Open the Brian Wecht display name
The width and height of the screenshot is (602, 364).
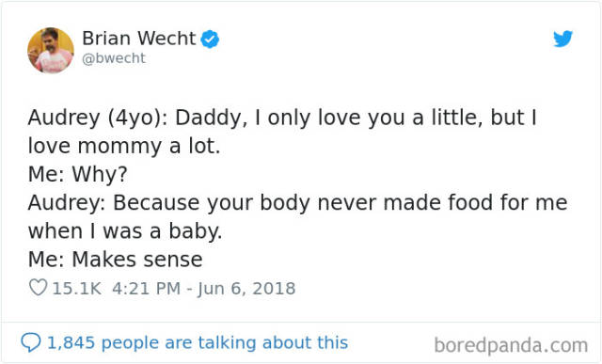pos(138,38)
